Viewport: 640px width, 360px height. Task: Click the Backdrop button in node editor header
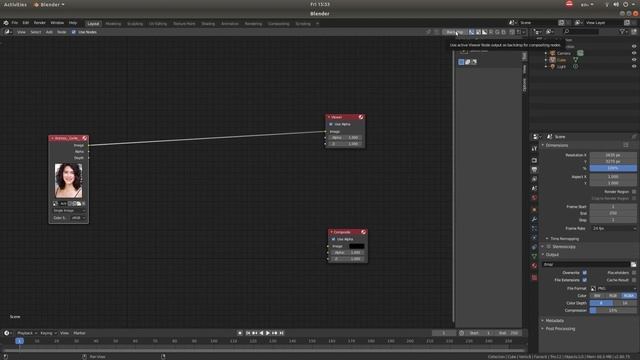click(455, 32)
